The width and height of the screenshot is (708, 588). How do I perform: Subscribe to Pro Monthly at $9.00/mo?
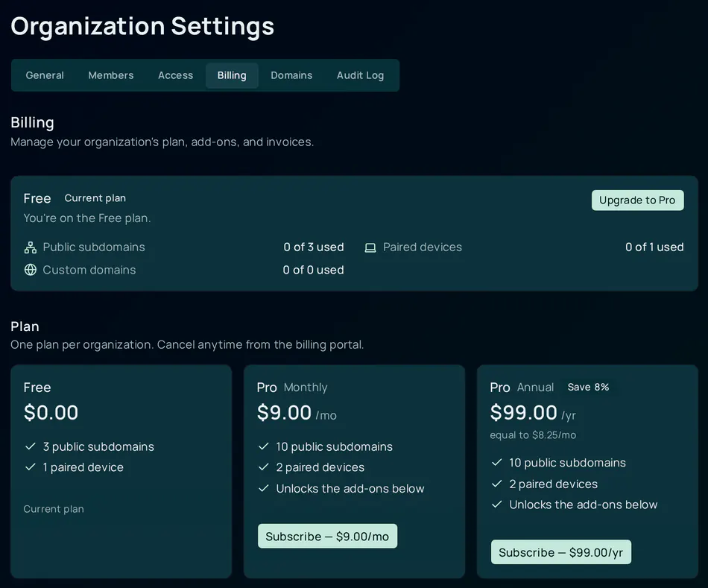[x=327, y=536]
